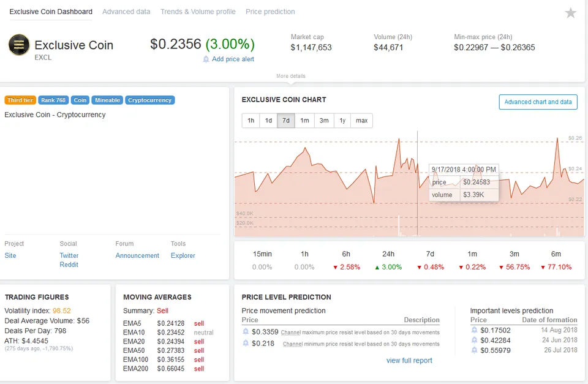Image resolution: width=588 pixels, height=384 pixels.
Task: Set alert bell for $0.3359 price level
Action: tap(246, 331)
